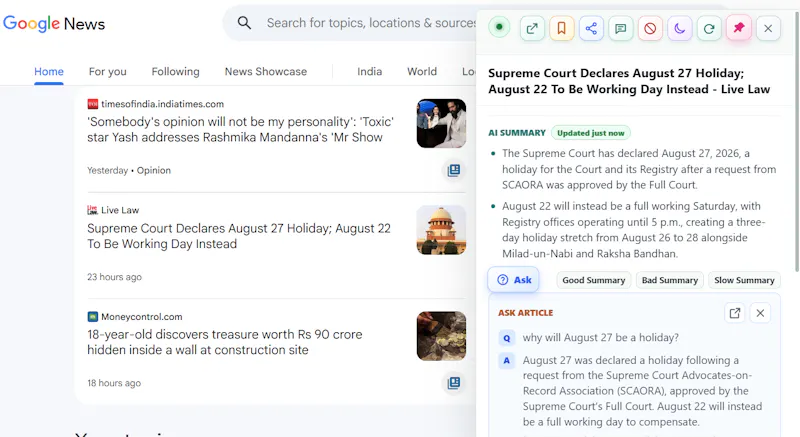Image resolution: width=800 pixels, height=437 pixels.
Task: Click the Yash article thumbnail
Action: (441, 123)
